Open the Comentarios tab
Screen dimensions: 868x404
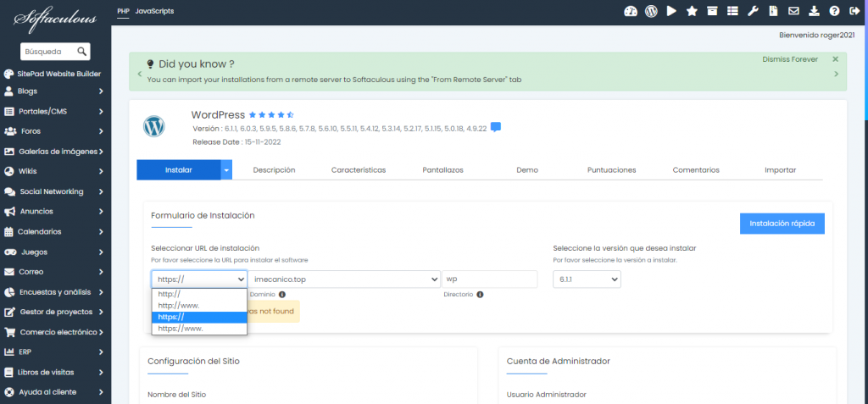click(x=696, y=170)
